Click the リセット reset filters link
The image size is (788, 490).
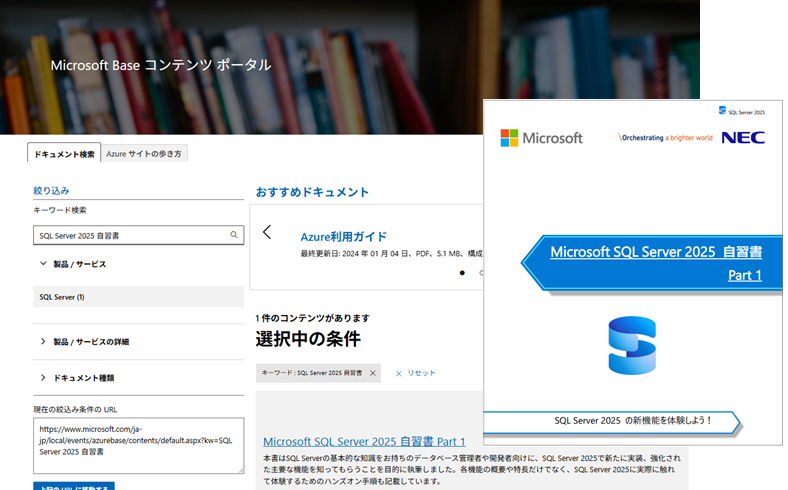point(415,373)
